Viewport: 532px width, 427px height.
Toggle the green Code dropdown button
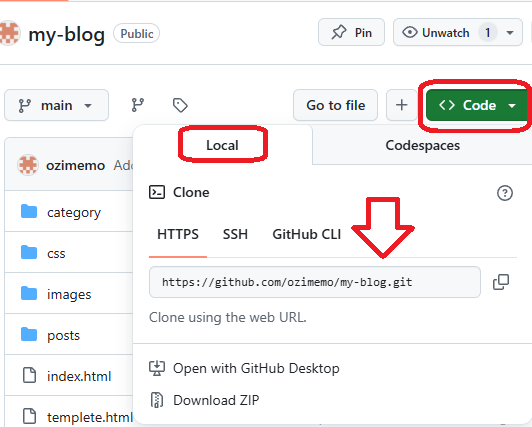point(477,105)
